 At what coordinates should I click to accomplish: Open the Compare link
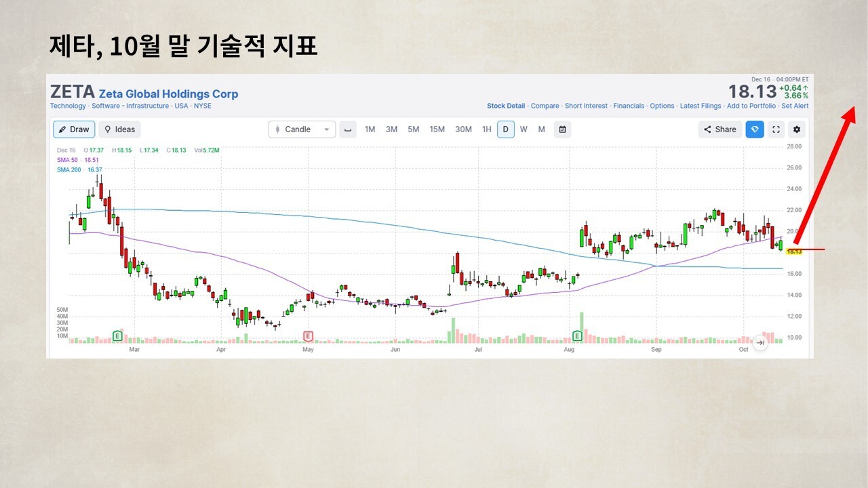[x=545, y=106]
